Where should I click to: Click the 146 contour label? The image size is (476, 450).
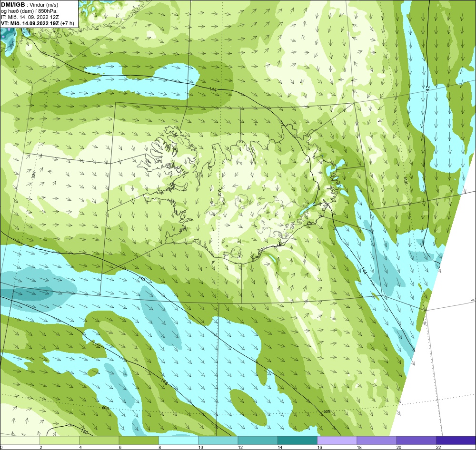(x=142, y=279)
